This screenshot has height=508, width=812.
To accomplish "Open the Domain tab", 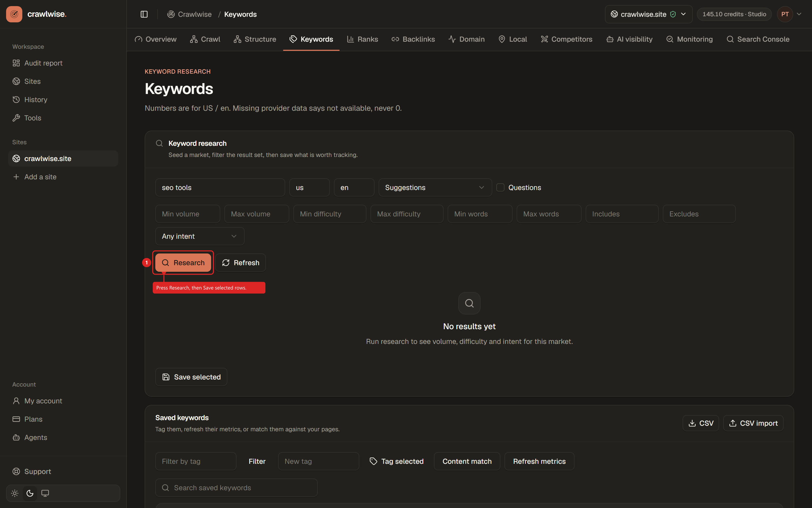I will click(467, 39).
